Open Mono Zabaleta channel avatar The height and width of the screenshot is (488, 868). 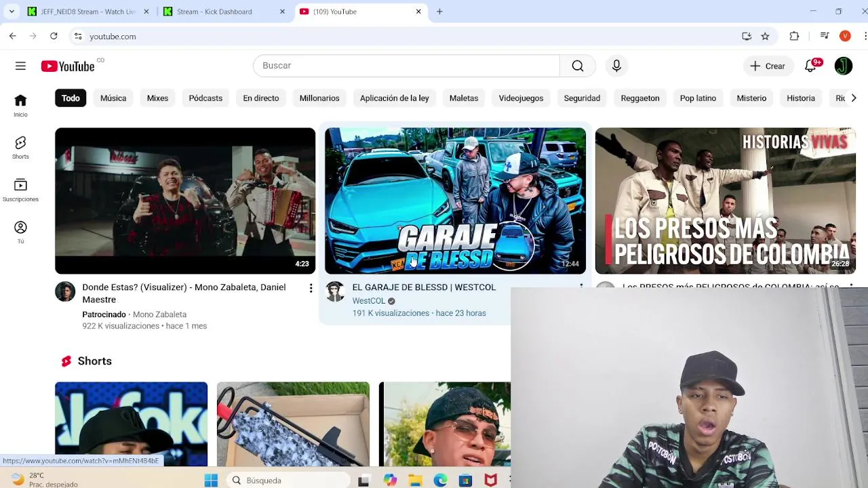point(65,291)
